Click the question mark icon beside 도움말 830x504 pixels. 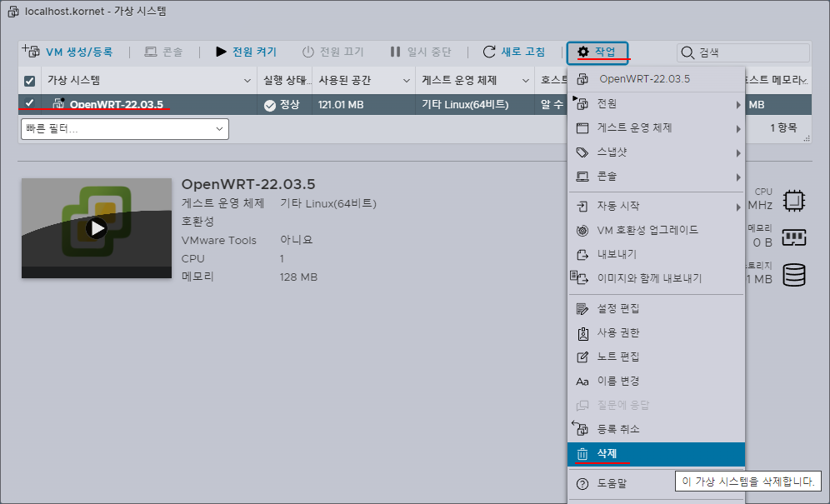point(582,484)
